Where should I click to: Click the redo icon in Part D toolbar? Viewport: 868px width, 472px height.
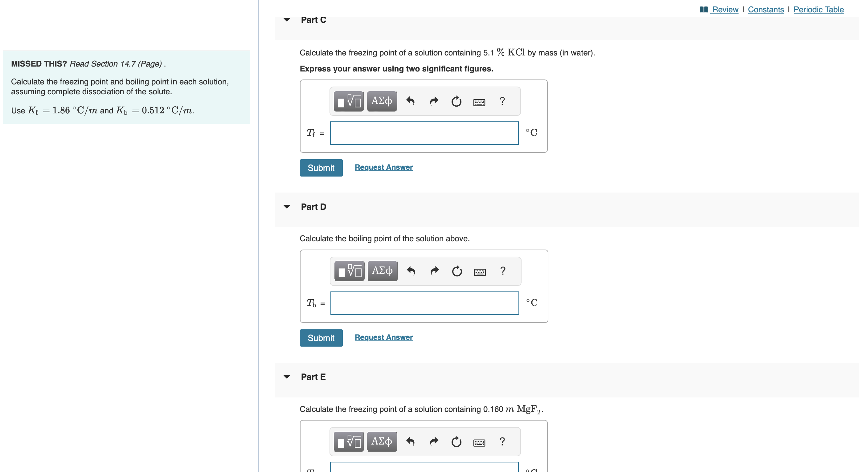point(434,271)
